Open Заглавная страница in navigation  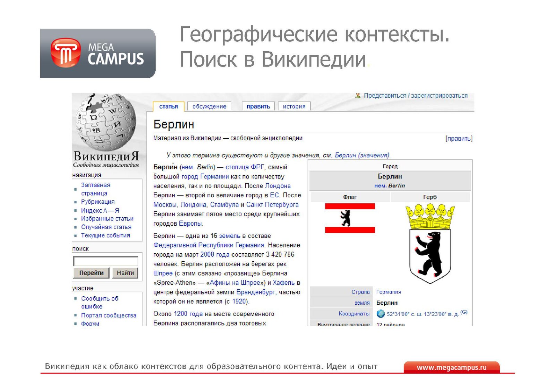pyautogui.click(x=95, y=189)
